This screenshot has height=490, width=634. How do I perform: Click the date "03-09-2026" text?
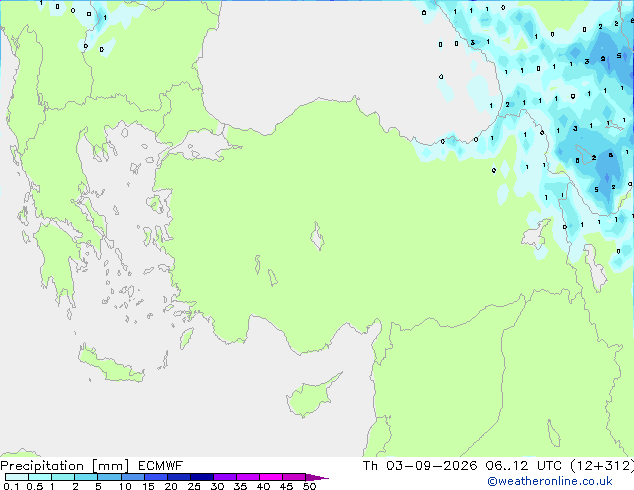pyautogui.click(x=431, y=466)
